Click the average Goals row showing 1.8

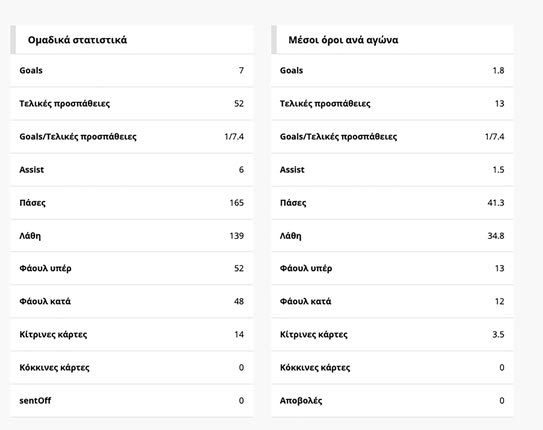(x=392, y=71)
